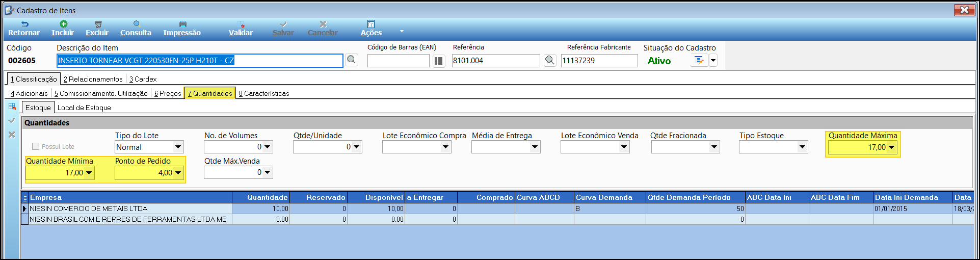
Task: Open the Consulta magnifier tool
Action: pos(137,24)
